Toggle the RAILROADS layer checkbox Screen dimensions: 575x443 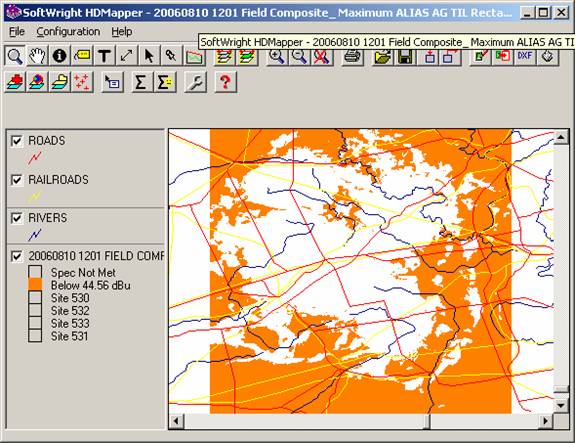click(x=17, y=180)
